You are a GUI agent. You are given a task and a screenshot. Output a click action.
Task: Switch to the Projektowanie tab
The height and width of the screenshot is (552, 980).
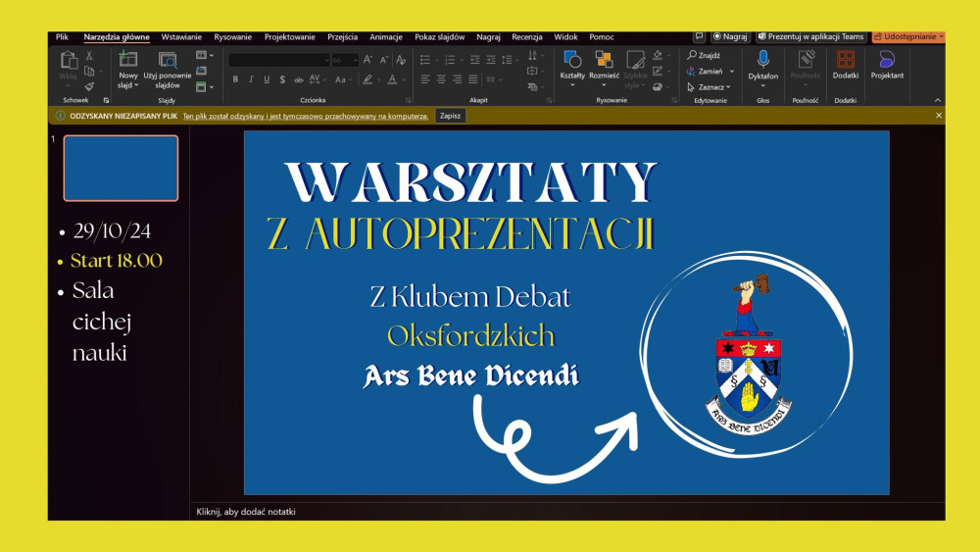tap(289, 37)
